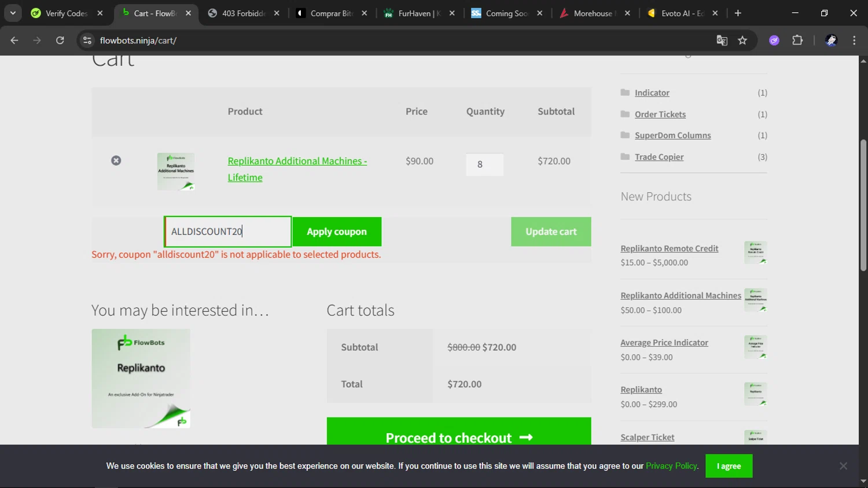Image resolution: width=868 pixels, height=488 pixels.
Task: Open the Extensions puzzle menu
Action: pos(797,41)
